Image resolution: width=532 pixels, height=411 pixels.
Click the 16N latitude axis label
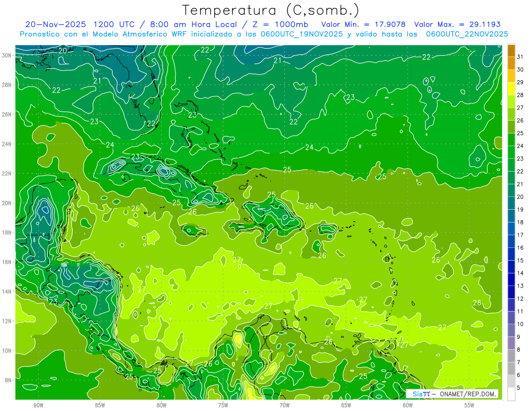click(x=7, y=262)
